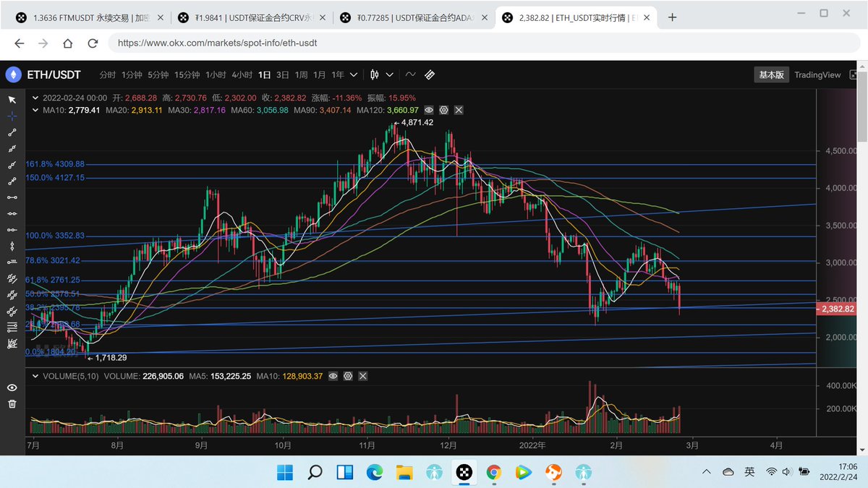This screenshot has width=868, height=488.
Task: Toggle VOLUME indicator visibility eye
Action: click(x=333, y=376)
